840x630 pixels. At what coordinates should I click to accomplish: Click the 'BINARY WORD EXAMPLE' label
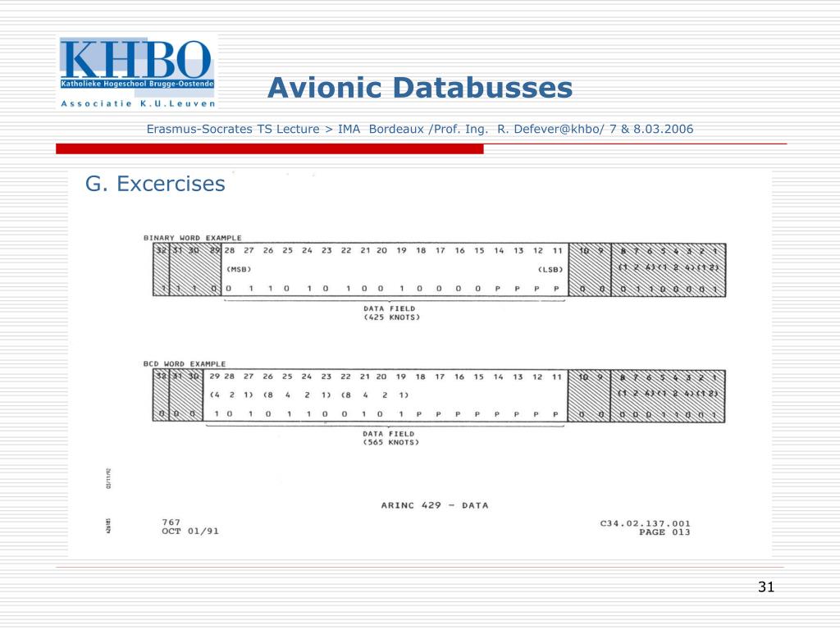click(192, 238)
